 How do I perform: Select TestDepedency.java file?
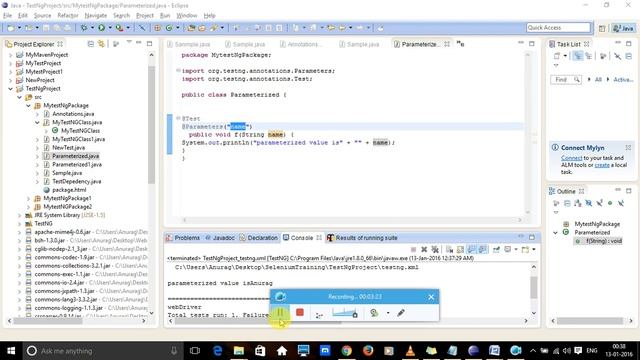point(76,181)
